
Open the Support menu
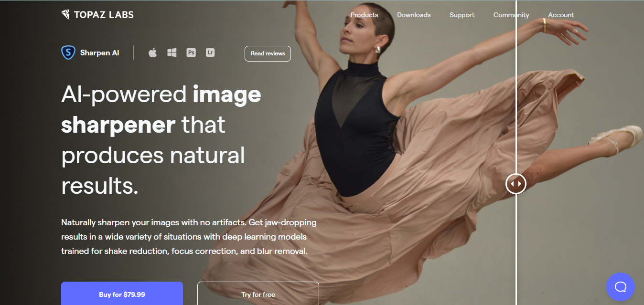click(x=462, y=15)
